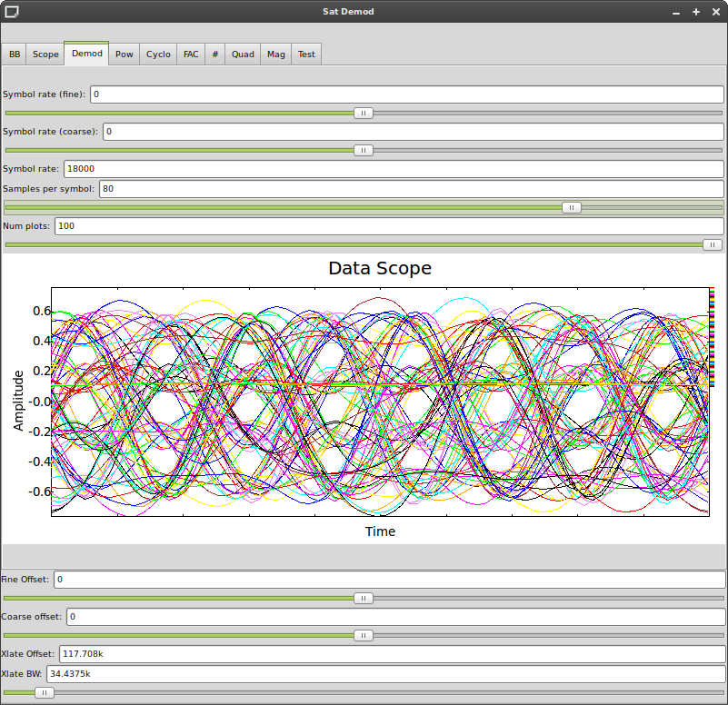Focus the Symbol rate field showing 18000
Image resolution: width=728 pixels, height=705 pixels.
click(x=393, y=169)
